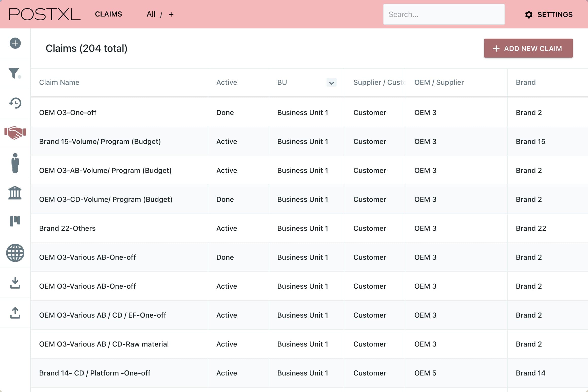Click the POSTXL logo

(x=45, y=14)
